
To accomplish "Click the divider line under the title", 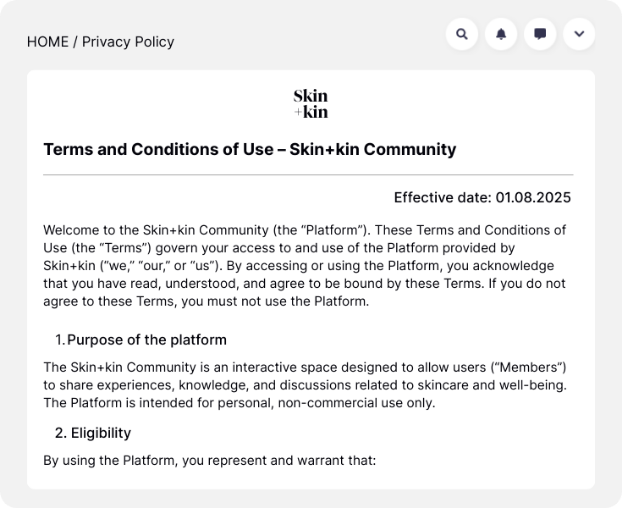I will [x=308, y=175].
